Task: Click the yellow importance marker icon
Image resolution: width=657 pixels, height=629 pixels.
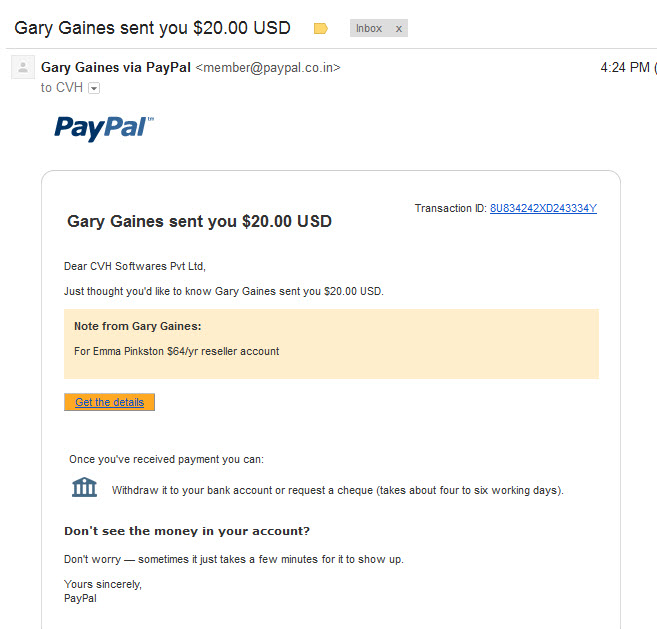Action: [321, 28]
